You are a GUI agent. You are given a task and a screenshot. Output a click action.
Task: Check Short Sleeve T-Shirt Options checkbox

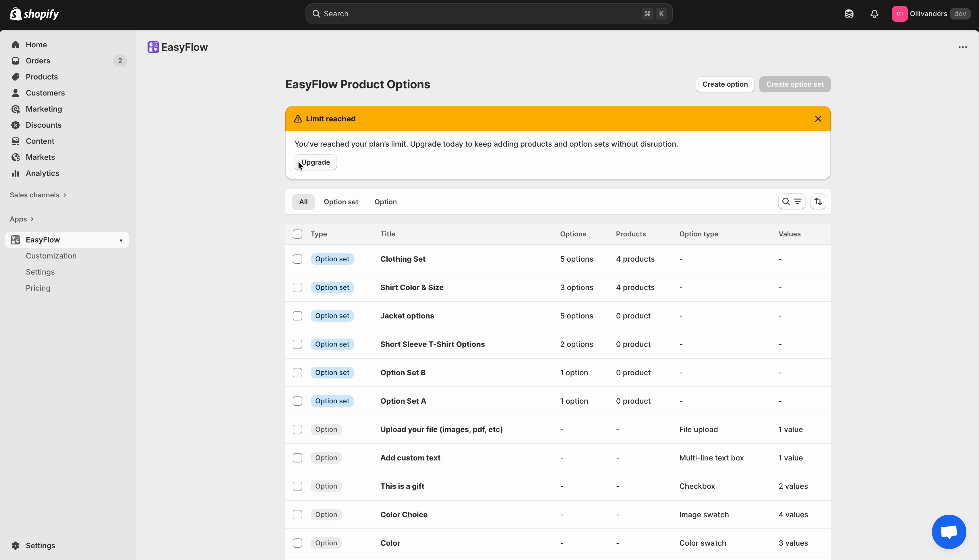(297, 345)
